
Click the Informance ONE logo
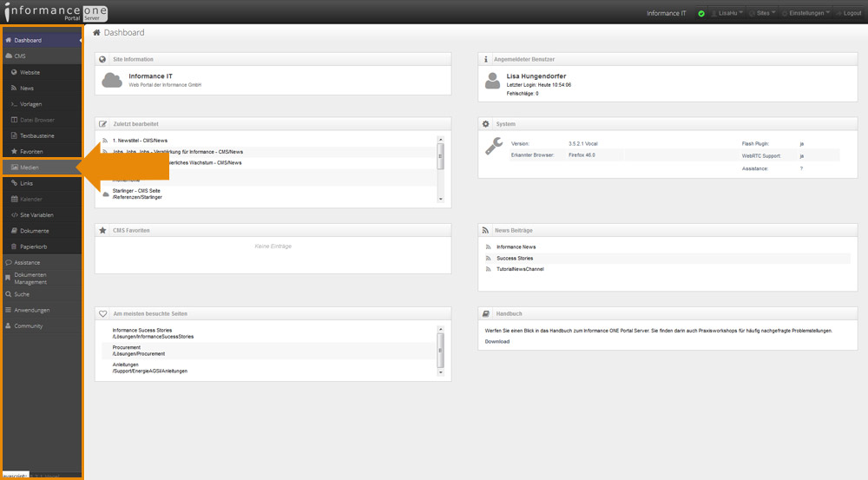coord(56,12)
